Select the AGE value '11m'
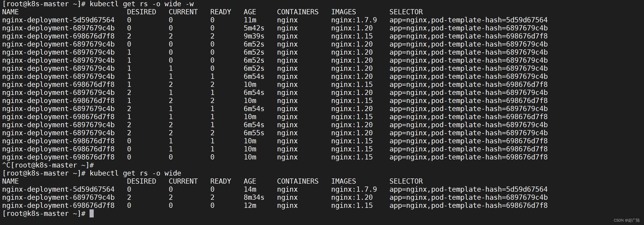Image resolution: width=644 pixels, height=225 pixels. [250, 20]
